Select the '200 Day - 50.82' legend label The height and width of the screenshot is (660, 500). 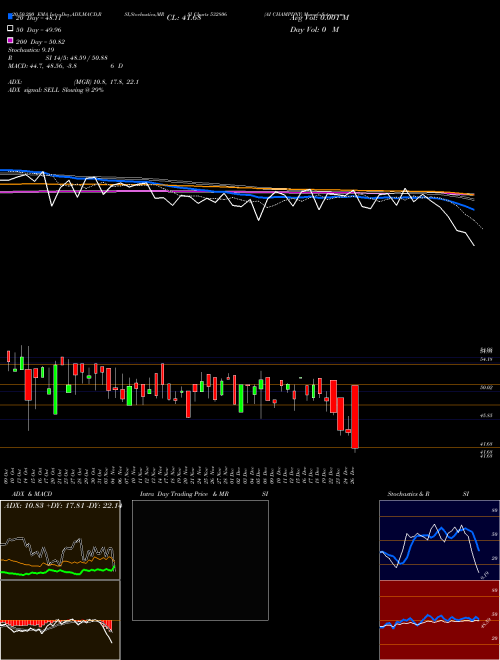pos(40,42)
